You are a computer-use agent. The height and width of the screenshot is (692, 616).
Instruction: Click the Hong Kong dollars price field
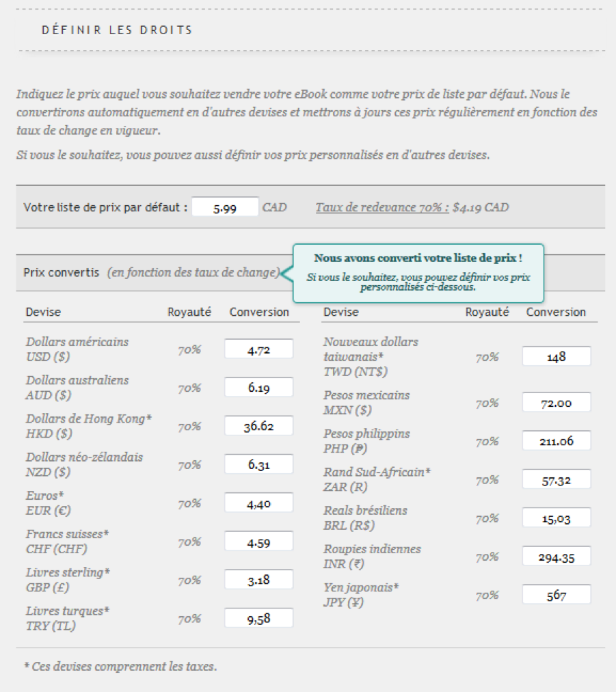click(x=258, y=426)
